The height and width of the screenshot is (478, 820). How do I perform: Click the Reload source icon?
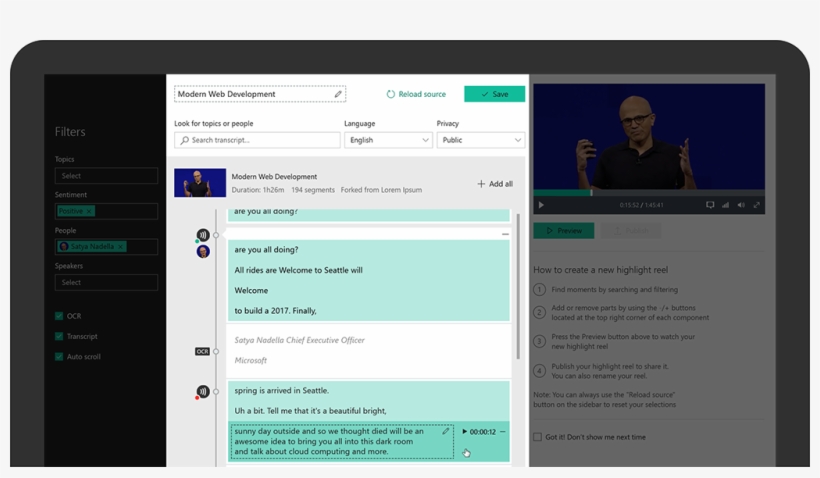tap(391, 95)
